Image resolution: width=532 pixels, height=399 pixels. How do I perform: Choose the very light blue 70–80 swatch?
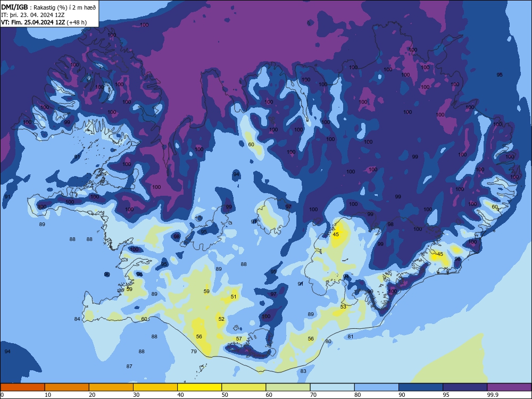point(332,387)
